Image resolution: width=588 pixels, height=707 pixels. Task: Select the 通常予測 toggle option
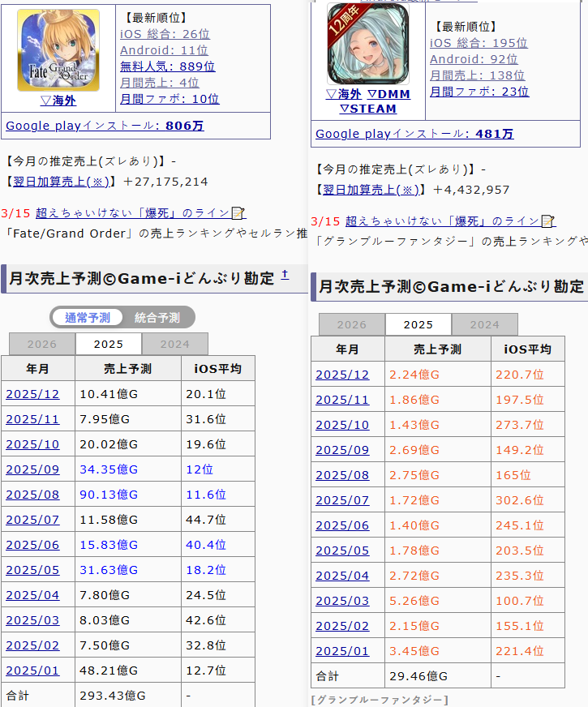[x=88, y=318]
